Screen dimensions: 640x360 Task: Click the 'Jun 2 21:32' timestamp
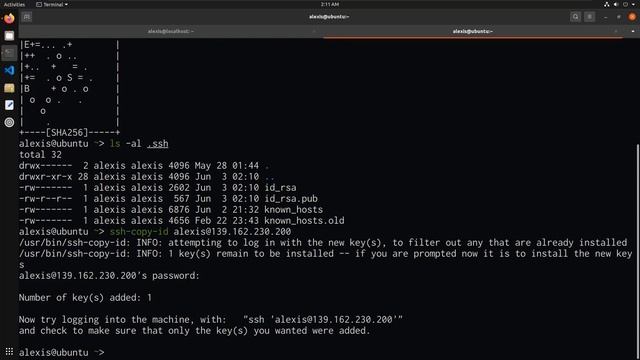point(227,210)
